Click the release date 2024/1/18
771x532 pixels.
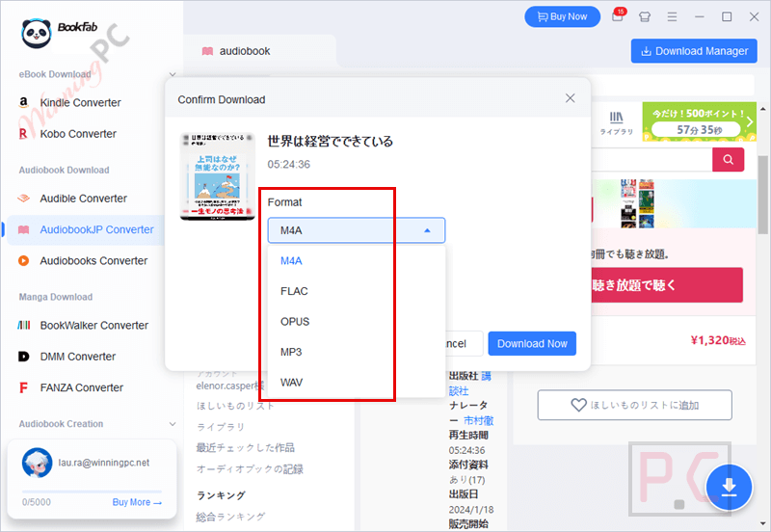(471, 510)
